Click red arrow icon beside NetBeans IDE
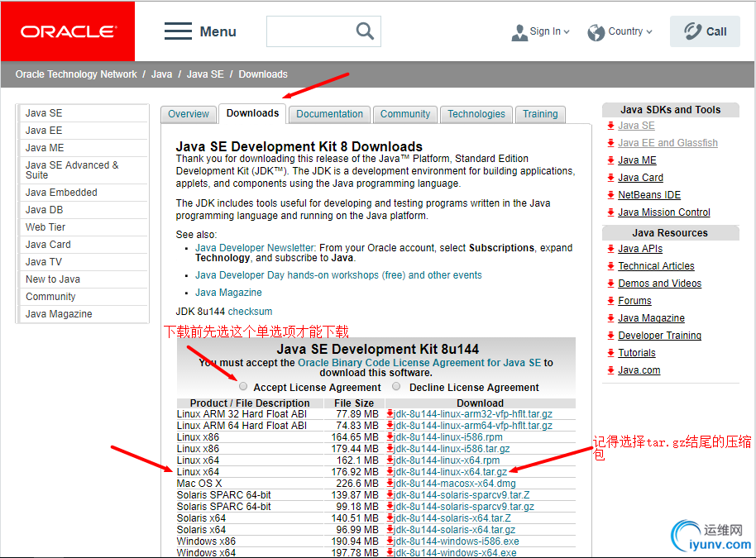756x558 pixels. coord(611,195)
